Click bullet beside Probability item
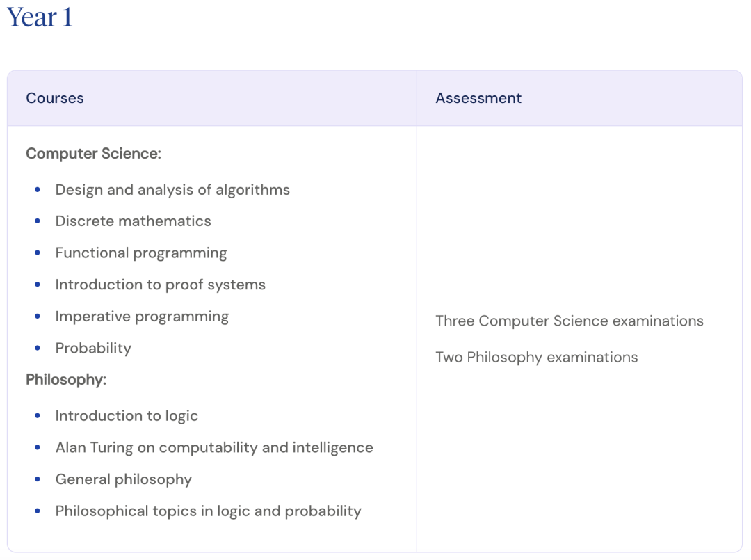This screenshot has width=751, height=560. pos(38,348)
